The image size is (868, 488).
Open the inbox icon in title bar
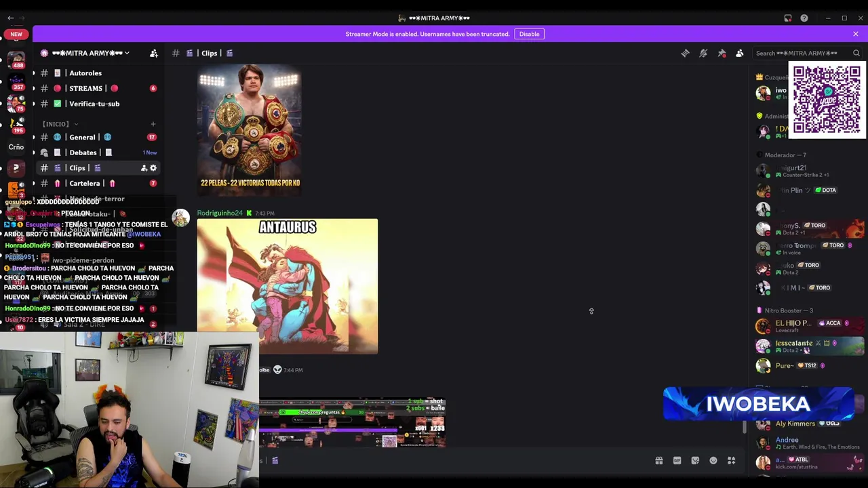pos(788,18)
